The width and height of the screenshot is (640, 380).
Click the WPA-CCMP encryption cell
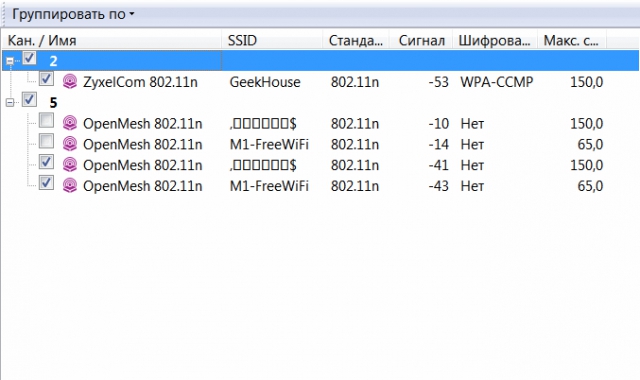(497, 82)
